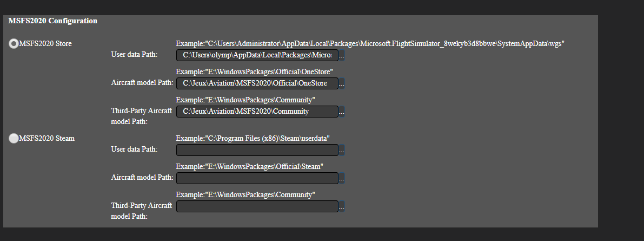Browse for Store Aircraft model Path folder

[341, 83]
